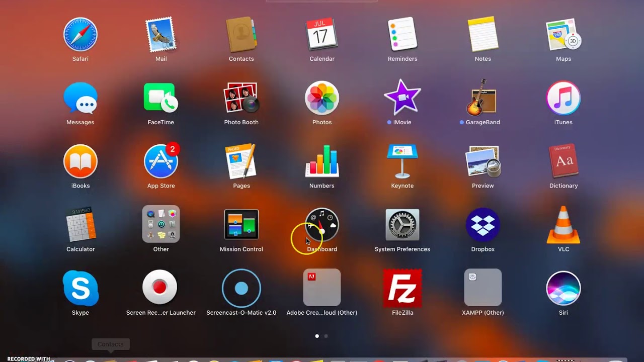
Task: Open the Contacts app icon
Action: [x=242, y=35]
